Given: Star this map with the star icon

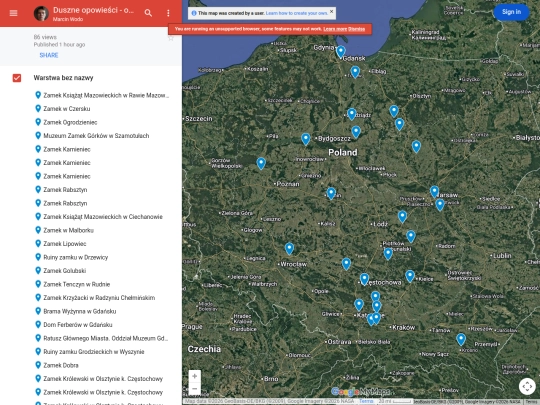Looking at the screenshot, I should click(171, 38).
